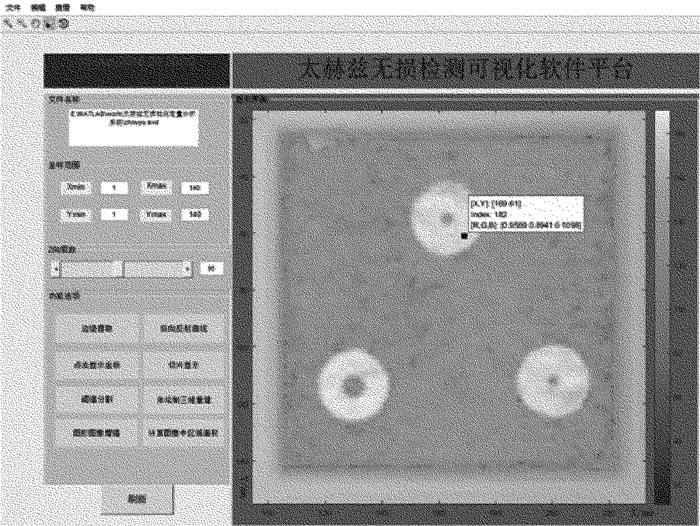The height and width of the screenshot is (526, 700).
Task: Open the 编辑 menu
Action: (38, 7)
